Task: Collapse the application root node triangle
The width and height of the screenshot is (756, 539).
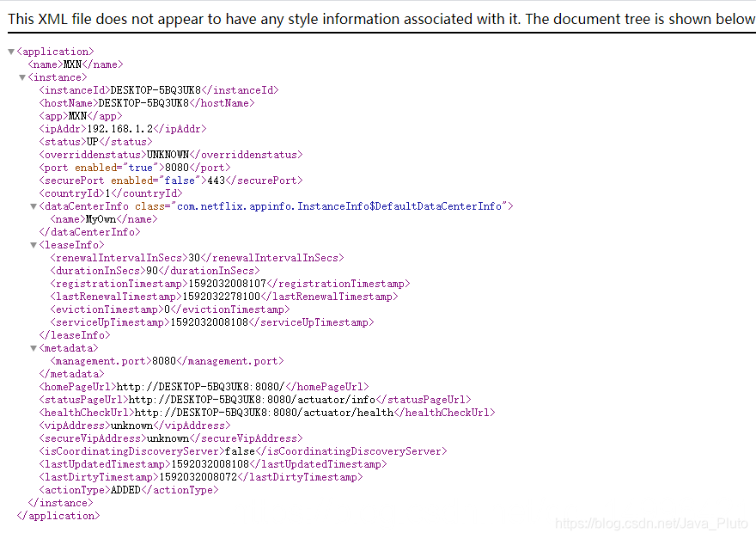Action: click(11, 52)
